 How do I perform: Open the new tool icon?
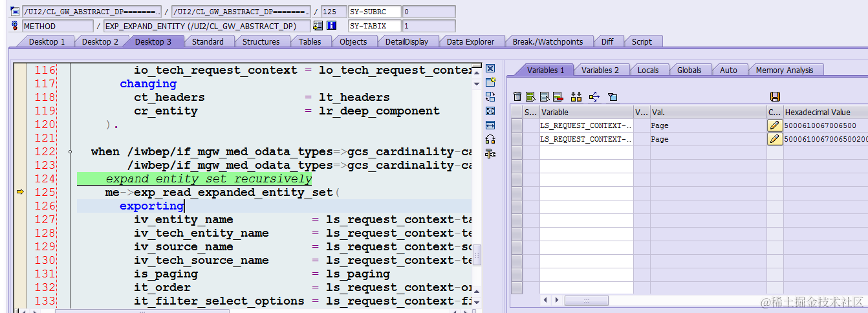click(x=490, y=83)
